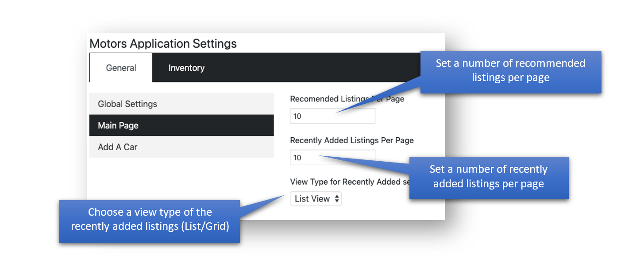Click the pointer tip of the recommended listings callout
644x279 pixels.
337,112
